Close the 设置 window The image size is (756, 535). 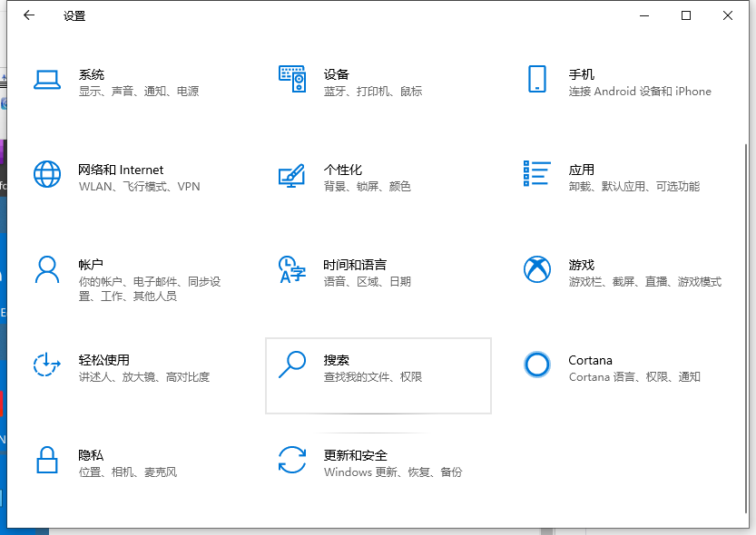728,15
